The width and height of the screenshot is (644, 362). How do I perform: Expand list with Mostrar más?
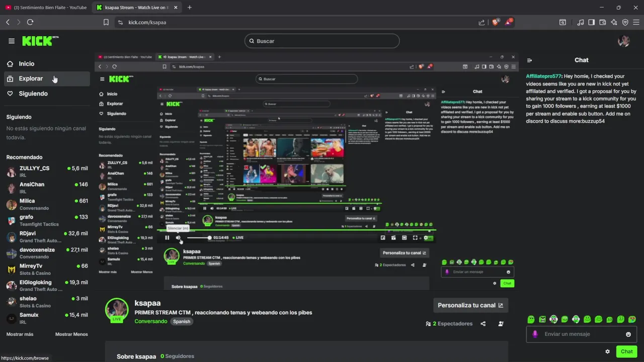(20, 334)
